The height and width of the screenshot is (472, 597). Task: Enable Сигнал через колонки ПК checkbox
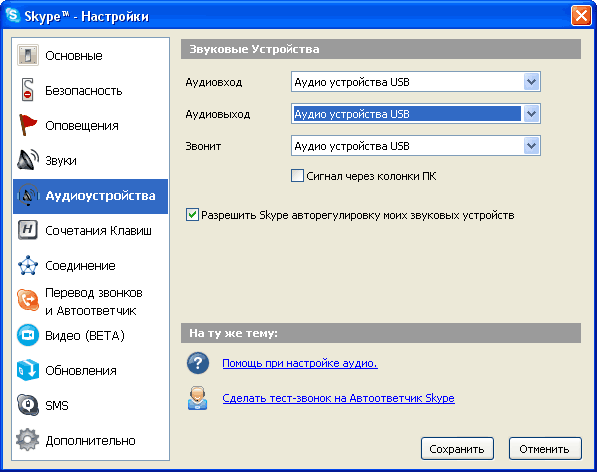[297, 176]
